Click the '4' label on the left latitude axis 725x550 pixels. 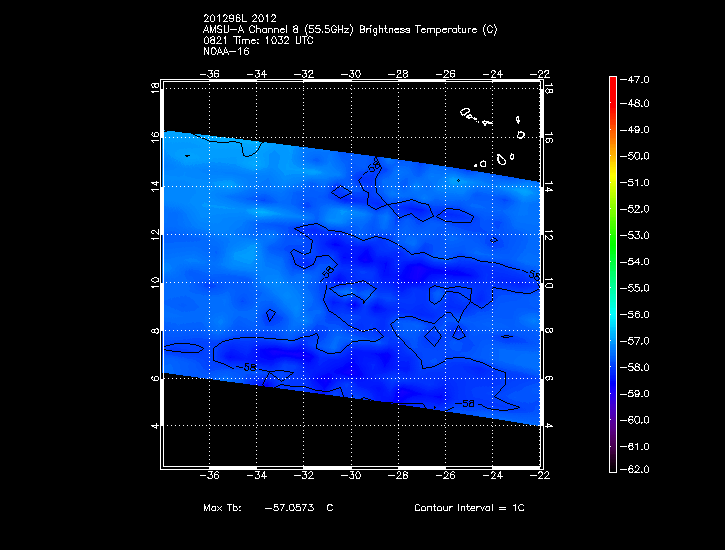155,426
